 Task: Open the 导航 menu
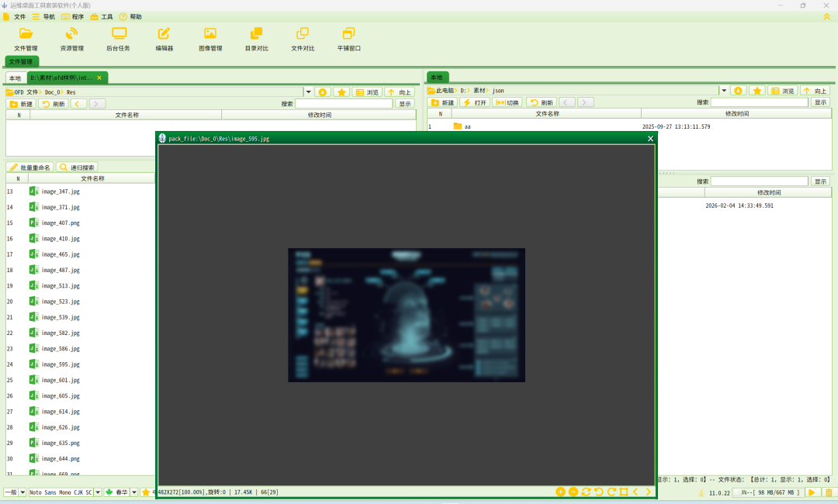tap(43, 16)
